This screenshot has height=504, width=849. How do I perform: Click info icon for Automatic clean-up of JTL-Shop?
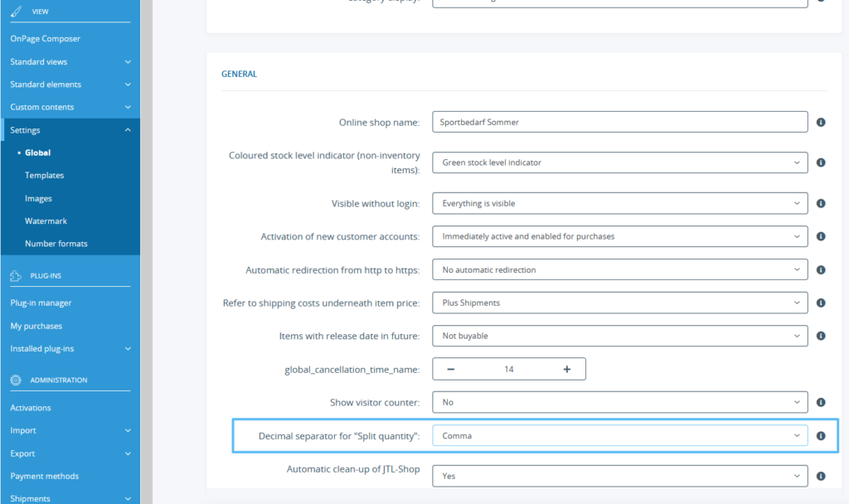[x=821, y=476]
